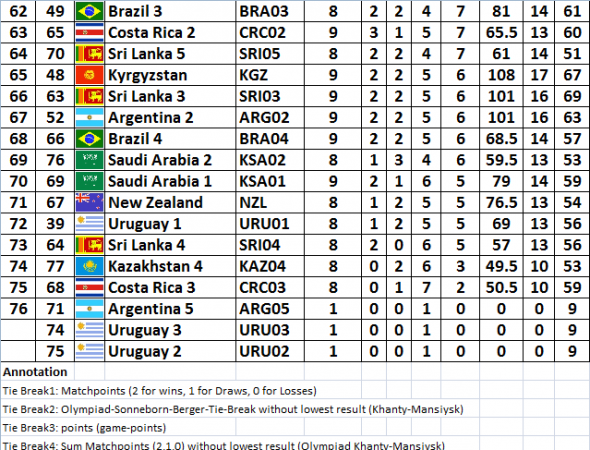590x450 pixels.
Task: Click the Uruguay flag beside Uruguay 1
Action: coord(89,224)
